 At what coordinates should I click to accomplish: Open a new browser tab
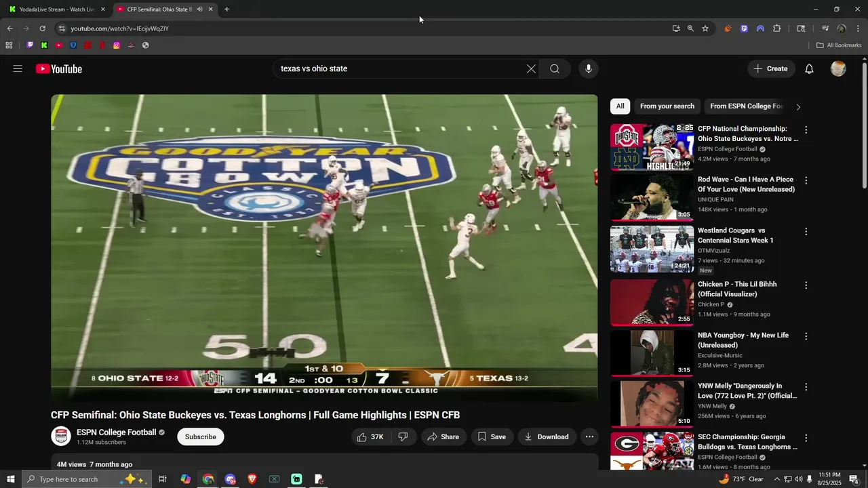click(226, 9)
